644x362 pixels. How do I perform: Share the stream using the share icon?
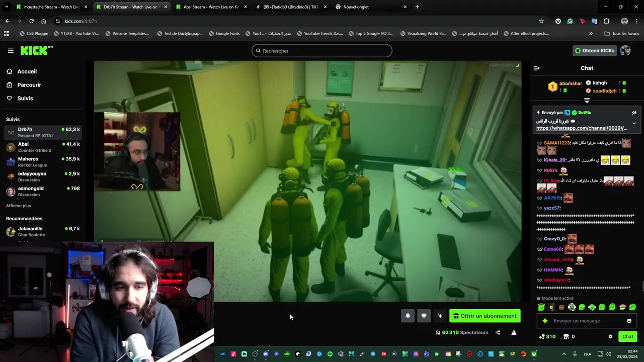pyautogui.click(x=498, y=332)
